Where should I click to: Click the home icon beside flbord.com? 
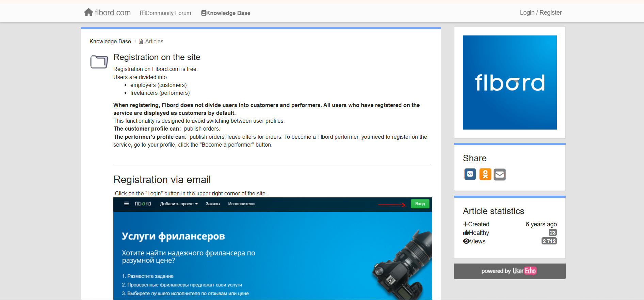pos(88,13)
